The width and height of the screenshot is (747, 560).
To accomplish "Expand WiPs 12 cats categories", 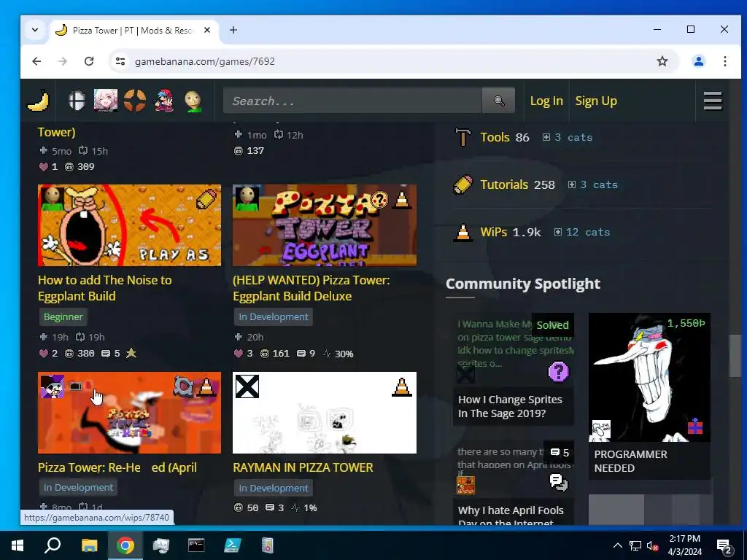I will click(581, 233).
